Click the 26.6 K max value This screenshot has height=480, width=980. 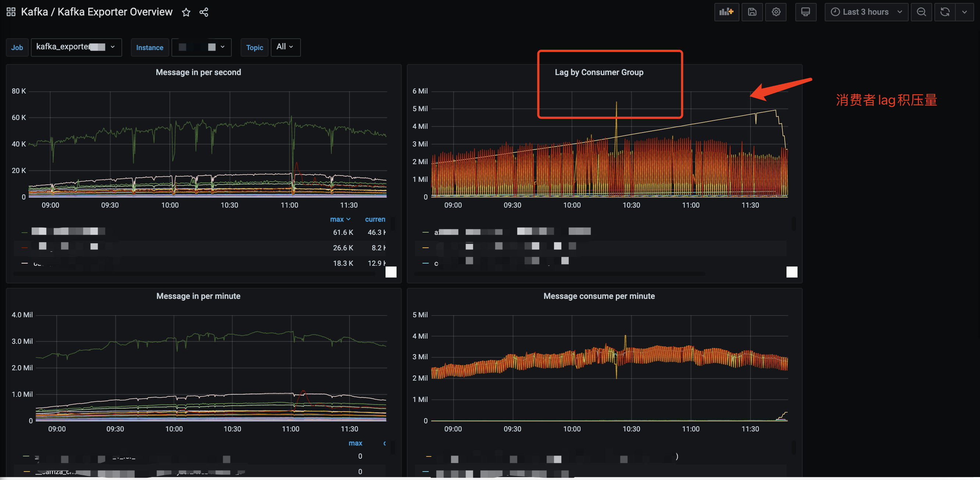click(343, 248)
